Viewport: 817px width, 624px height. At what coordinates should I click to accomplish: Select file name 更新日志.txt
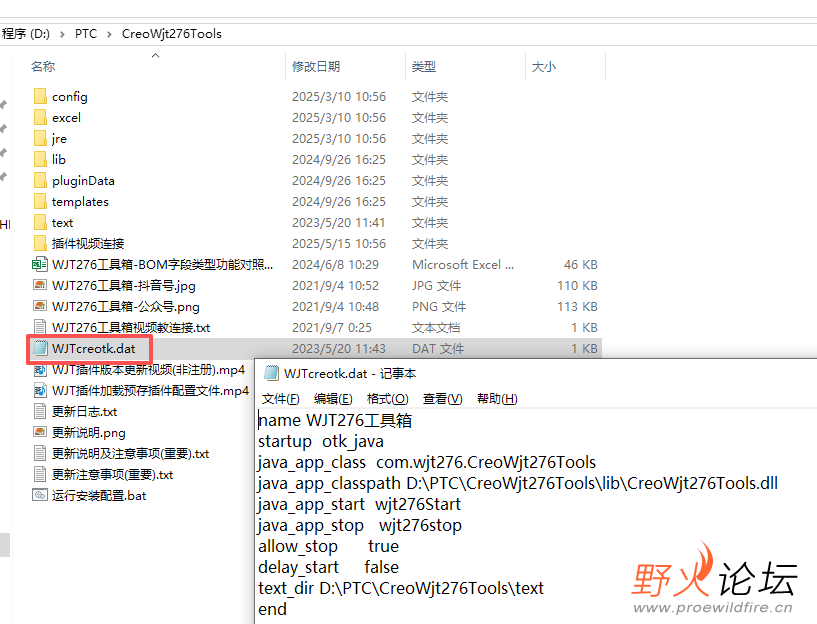click(x=84, y=411)
